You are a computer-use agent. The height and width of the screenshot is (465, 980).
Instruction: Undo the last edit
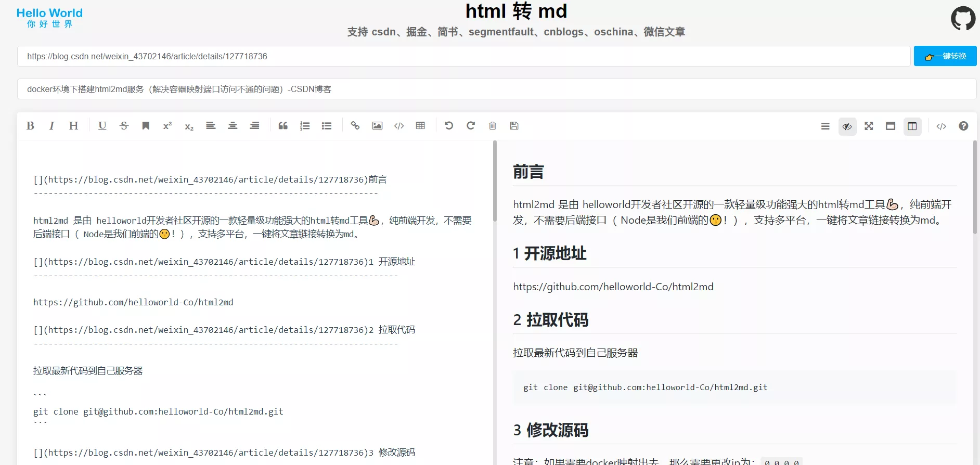pos(449,126)
